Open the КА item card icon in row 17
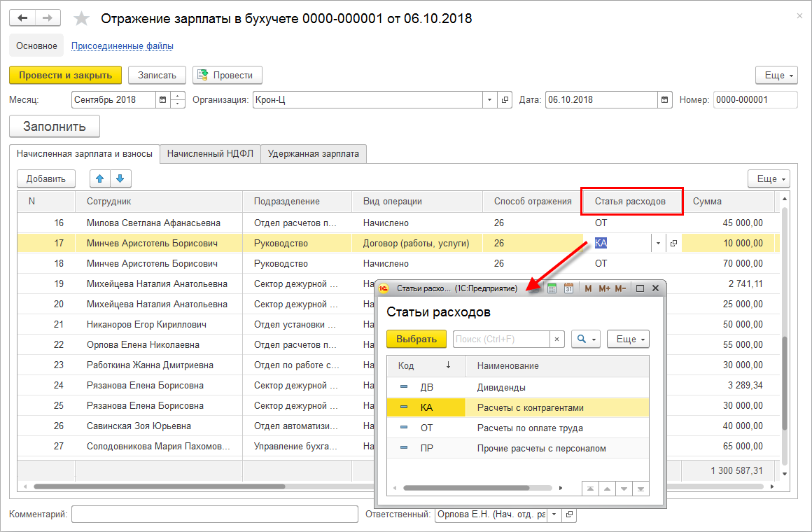 coord(673,243)
